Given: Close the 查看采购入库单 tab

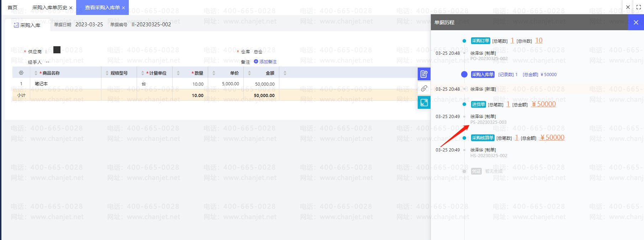Looking at the screenshot, I should [x=123, y=8].
